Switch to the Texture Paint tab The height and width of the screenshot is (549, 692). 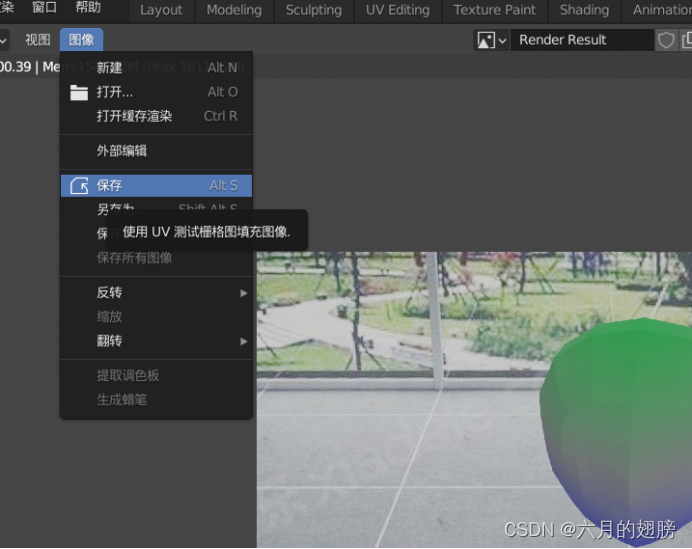(494, 10)
